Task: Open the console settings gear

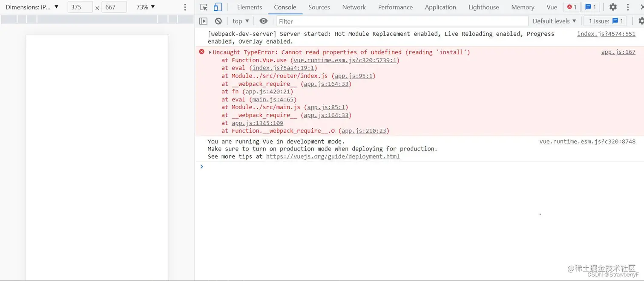Action: [641, 21]
